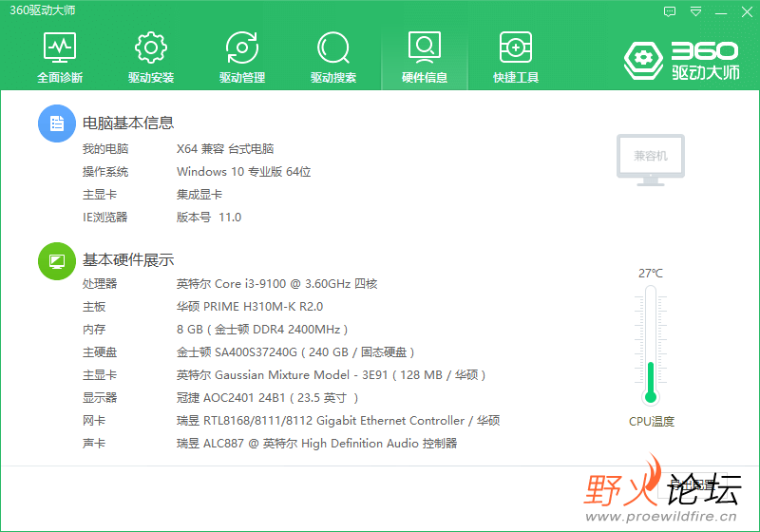Click the IE浏览器 label
The image size is (760, 532).
click(104, 217)
